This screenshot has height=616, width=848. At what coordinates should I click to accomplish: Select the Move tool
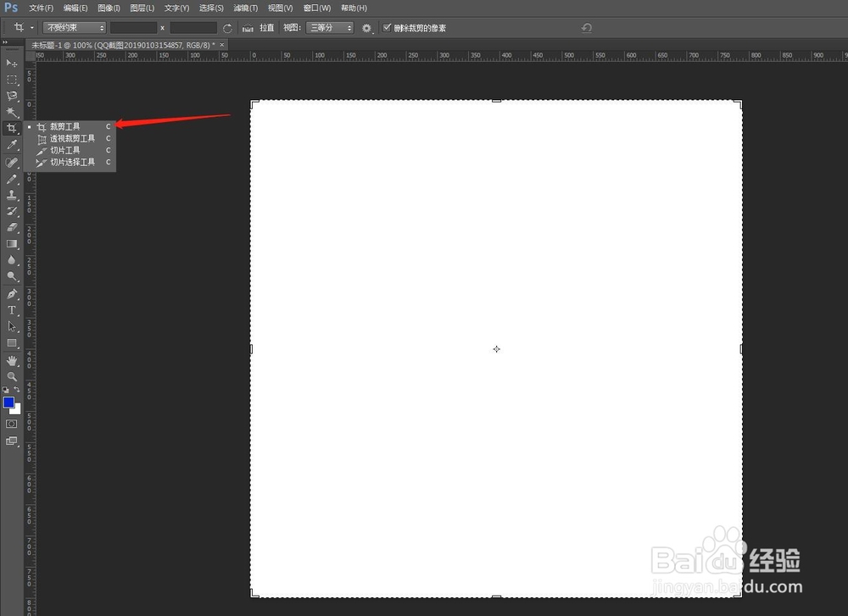12,63
